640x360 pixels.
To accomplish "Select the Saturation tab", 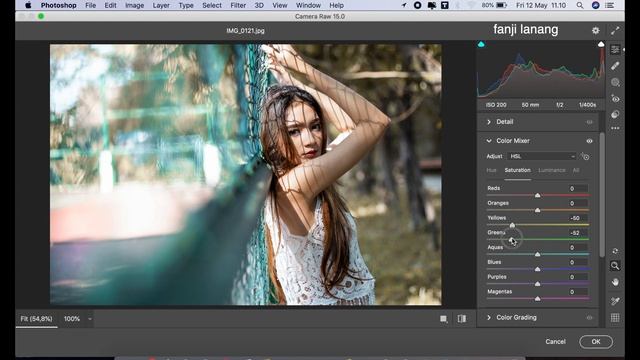I will (518, 170).
